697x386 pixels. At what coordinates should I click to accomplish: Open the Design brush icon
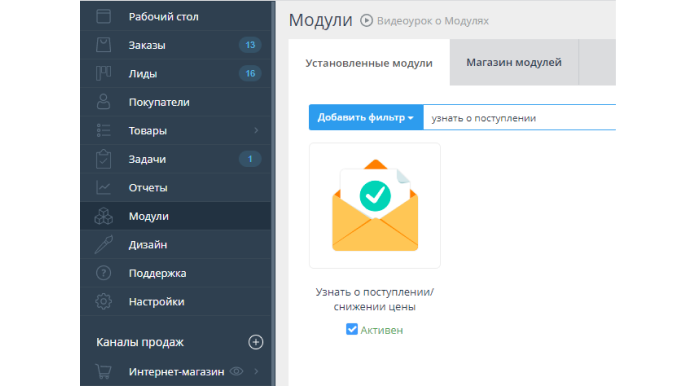pos(104,244)
